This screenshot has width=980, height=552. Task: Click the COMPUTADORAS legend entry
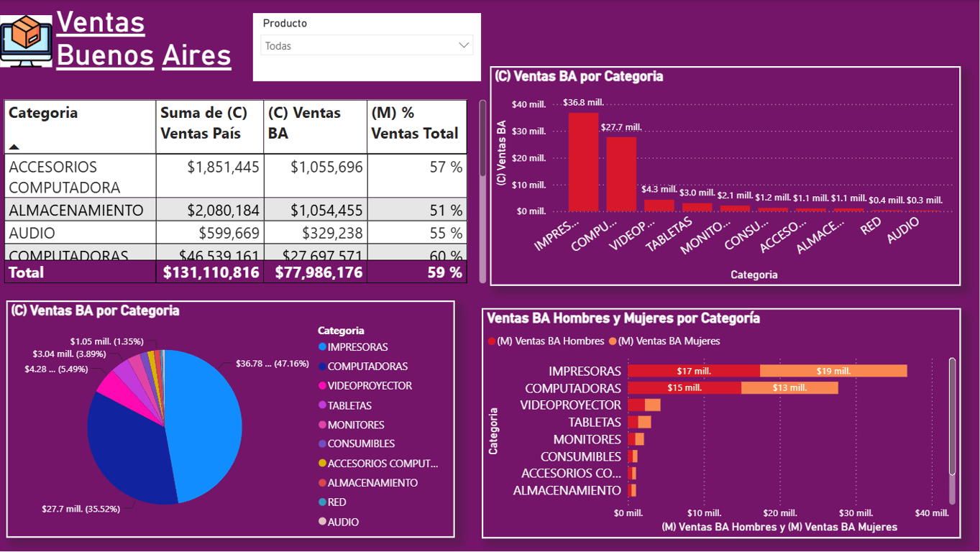363,367
